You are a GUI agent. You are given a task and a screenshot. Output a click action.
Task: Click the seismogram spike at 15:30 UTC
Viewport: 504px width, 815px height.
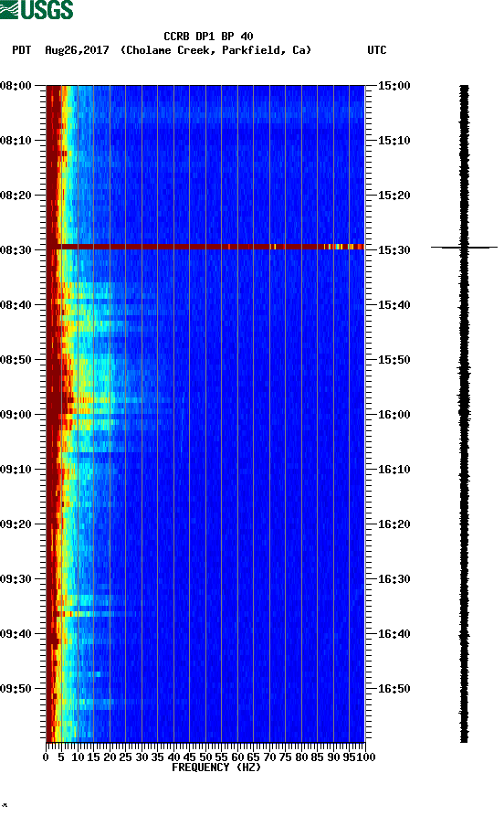click(464, 248)
